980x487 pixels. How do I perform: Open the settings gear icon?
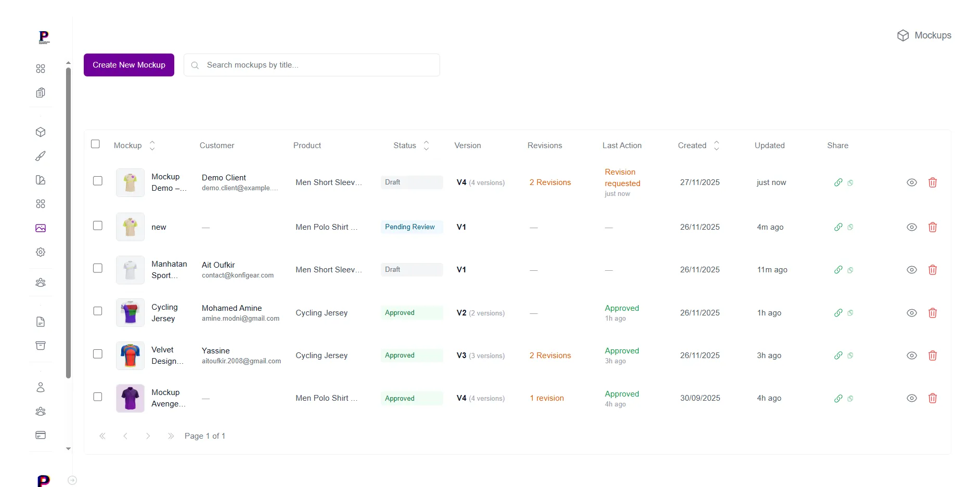41,252
